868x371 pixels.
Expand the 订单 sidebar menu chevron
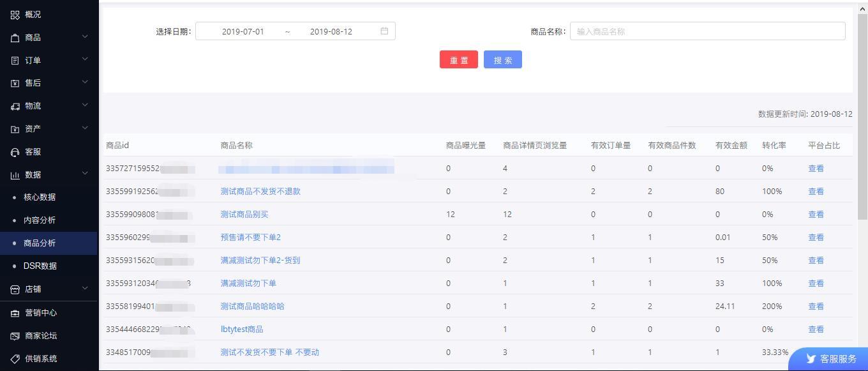click(x=85, y=60)
